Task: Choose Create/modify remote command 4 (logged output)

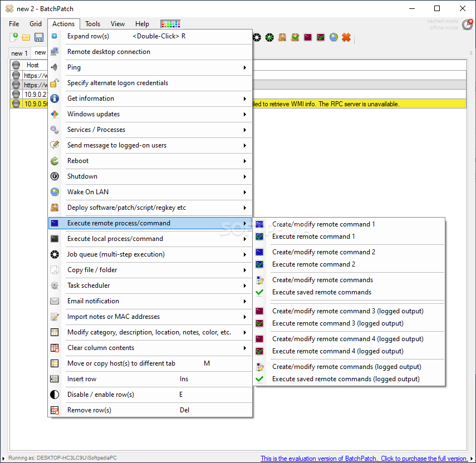Action: tap(349, 339)
